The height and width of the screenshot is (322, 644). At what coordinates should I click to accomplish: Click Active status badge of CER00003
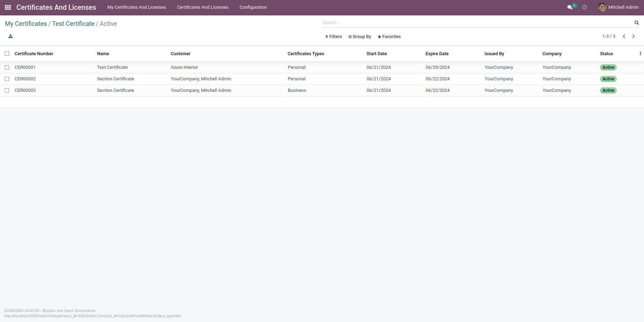tap(608, 90)
